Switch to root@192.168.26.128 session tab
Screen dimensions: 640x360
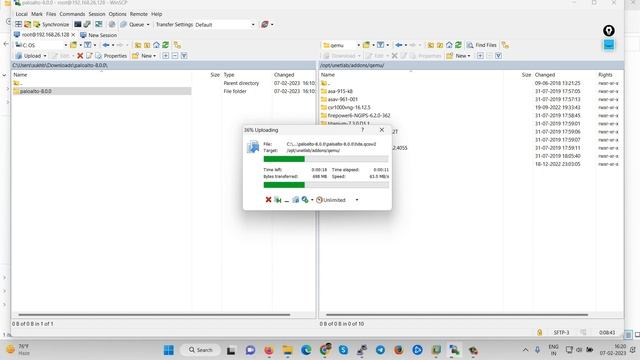coord(42,35)
